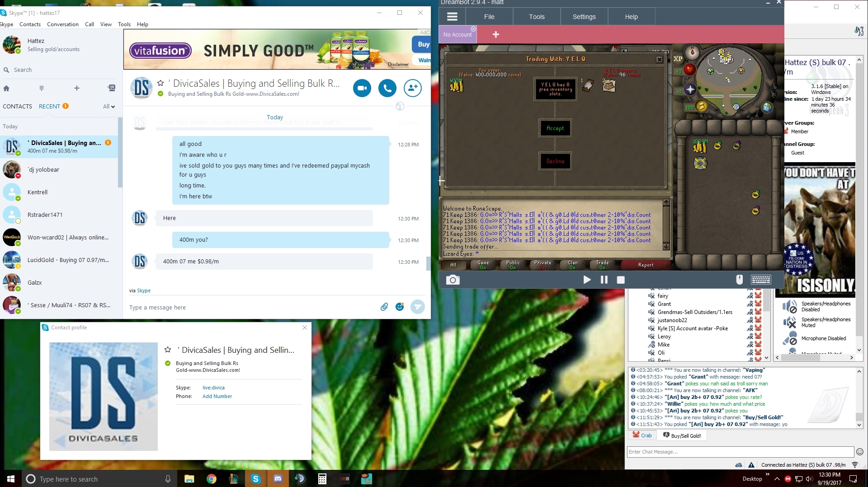Toggle the Private chat filter
The image size is (868, 487).
[x=542, y=265]
